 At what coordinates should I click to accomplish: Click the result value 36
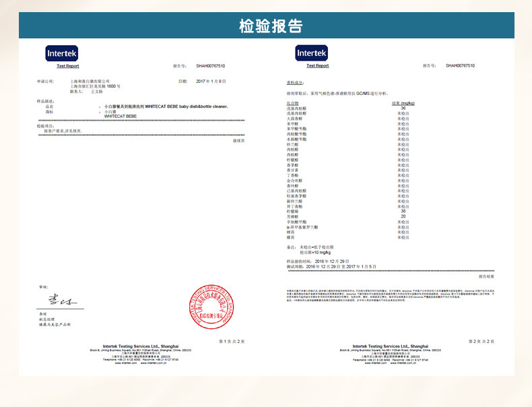click(x=403, y=108)
